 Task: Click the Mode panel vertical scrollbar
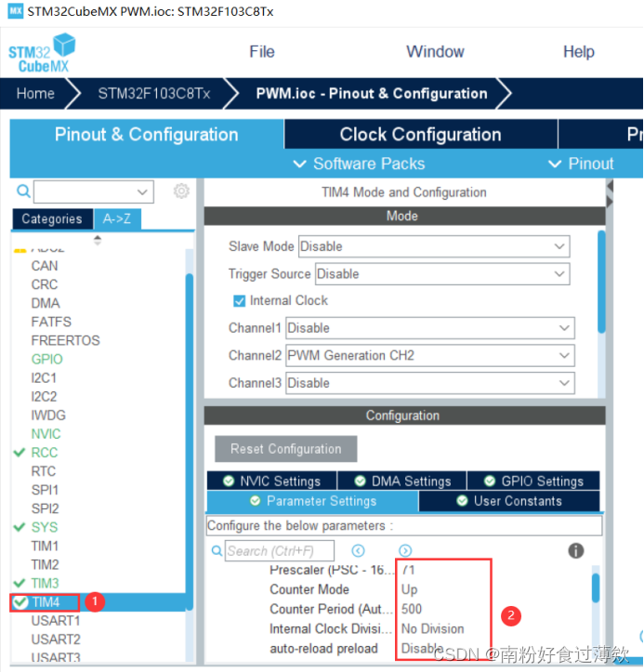click(601, 282)
